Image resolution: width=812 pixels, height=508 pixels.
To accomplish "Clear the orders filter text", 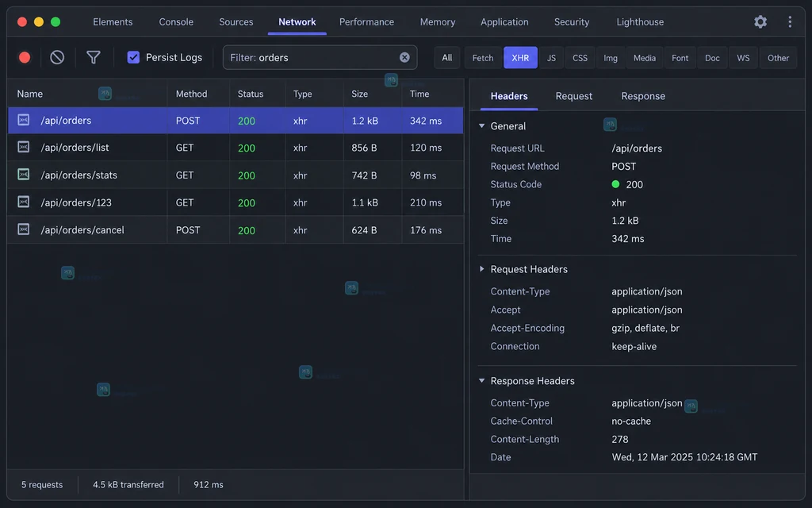I will coord(404,57).
